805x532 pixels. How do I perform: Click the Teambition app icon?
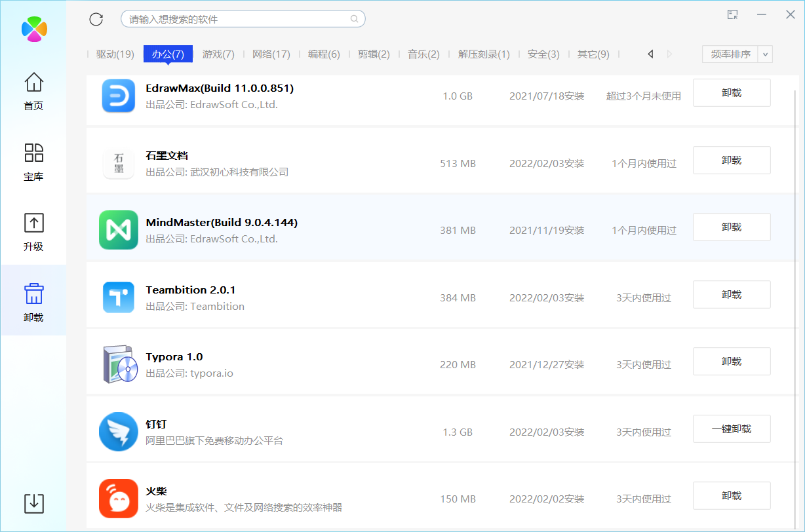tap(119, 297)
